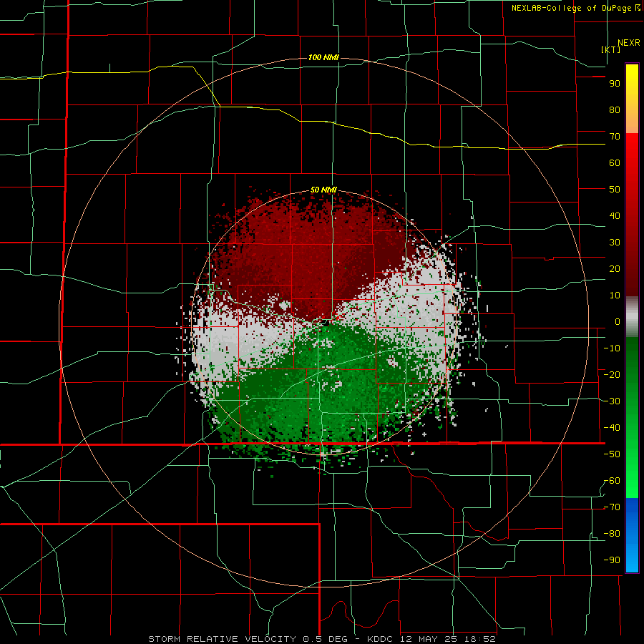Click the 20 value on velocity scale
Viewport: 644px width, 644px height.
[x=615, y=268]
